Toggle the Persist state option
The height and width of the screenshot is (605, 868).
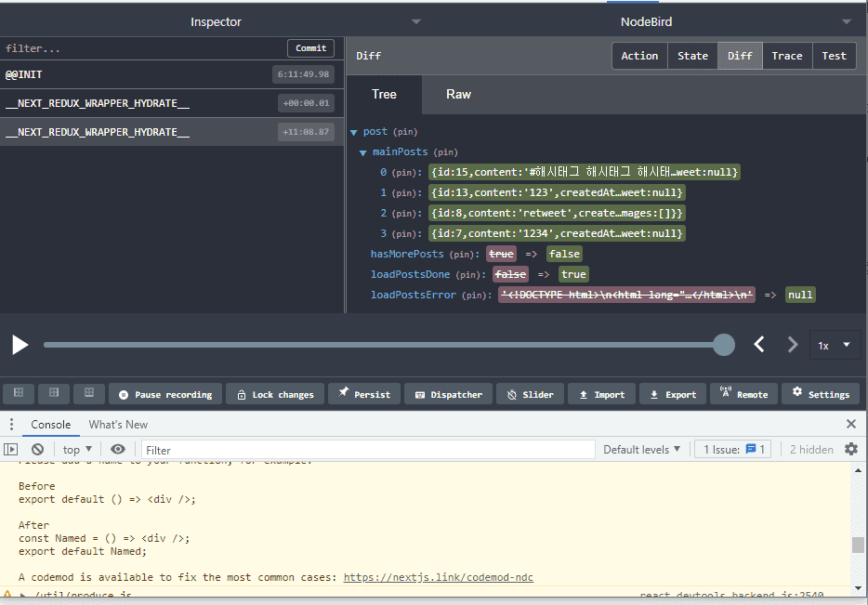[364, 394]
